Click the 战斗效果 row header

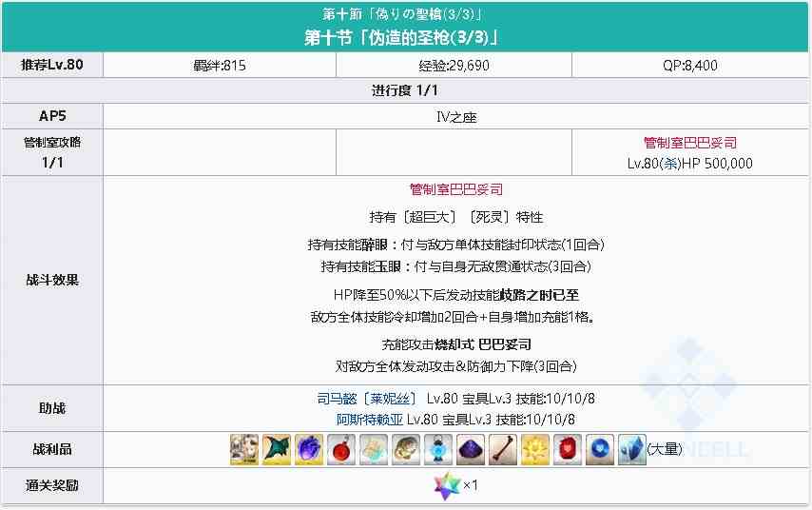point(52,281)
